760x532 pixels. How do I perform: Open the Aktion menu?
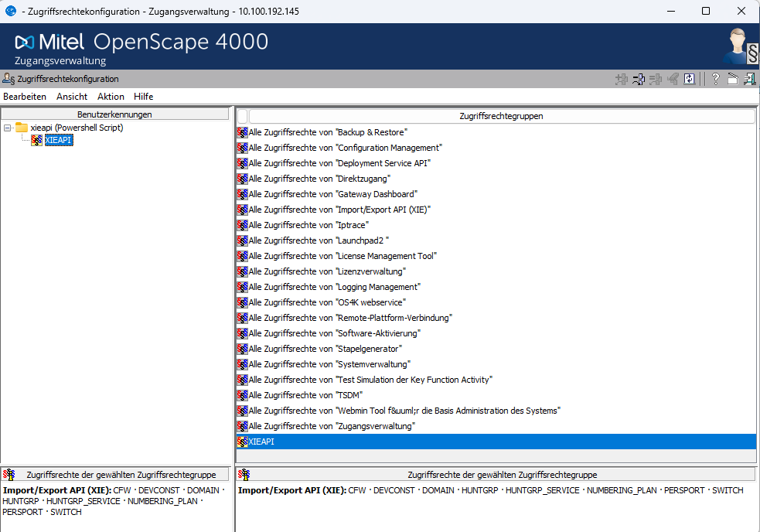[x=111, y=97]
